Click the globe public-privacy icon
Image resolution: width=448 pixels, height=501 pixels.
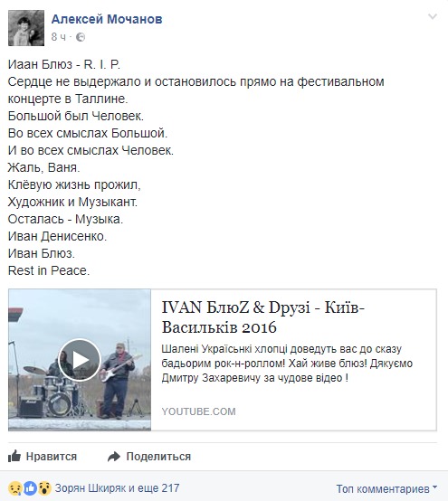[81, 37]
